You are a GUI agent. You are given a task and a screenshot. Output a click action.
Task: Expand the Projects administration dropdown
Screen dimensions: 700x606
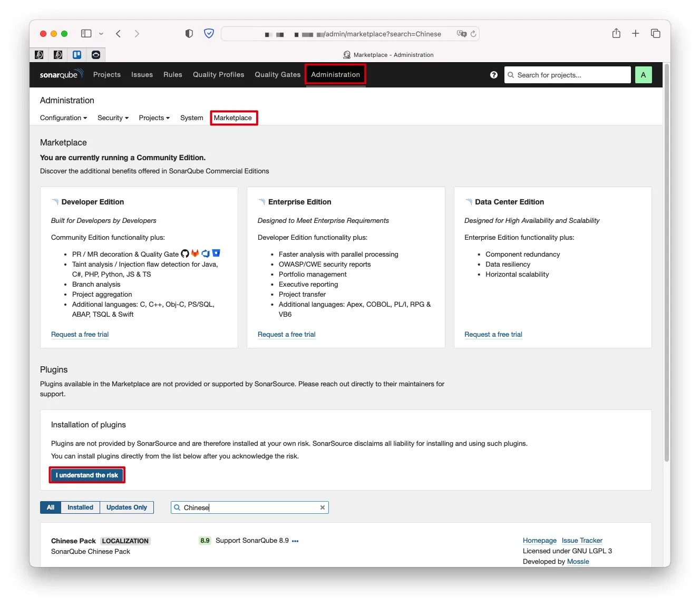(154, 118)
